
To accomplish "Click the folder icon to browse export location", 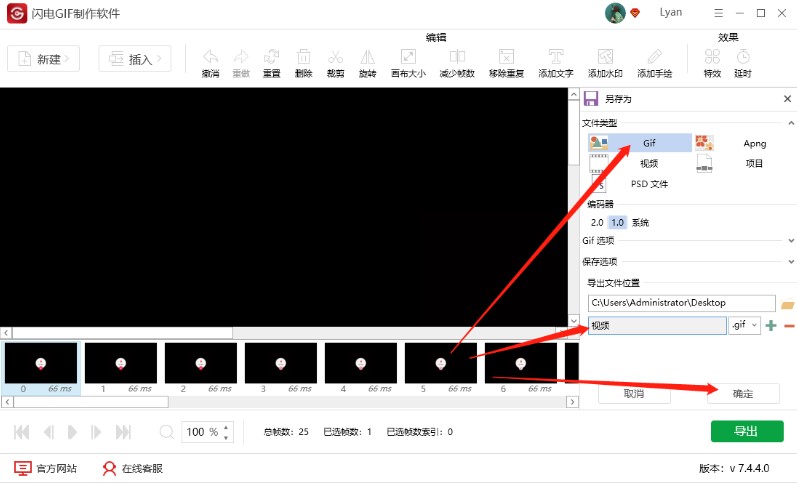I will pyautogui.click(x=787, y=303).
